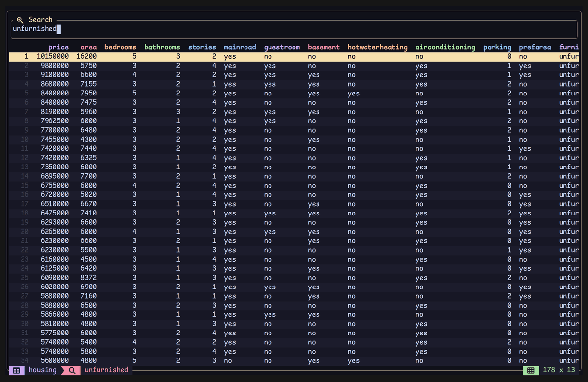The height and width of the screenshot is (382, 588).
Task: Select the housing tab in the status bar
Action: pyautogui.click(x=43, y=370)
